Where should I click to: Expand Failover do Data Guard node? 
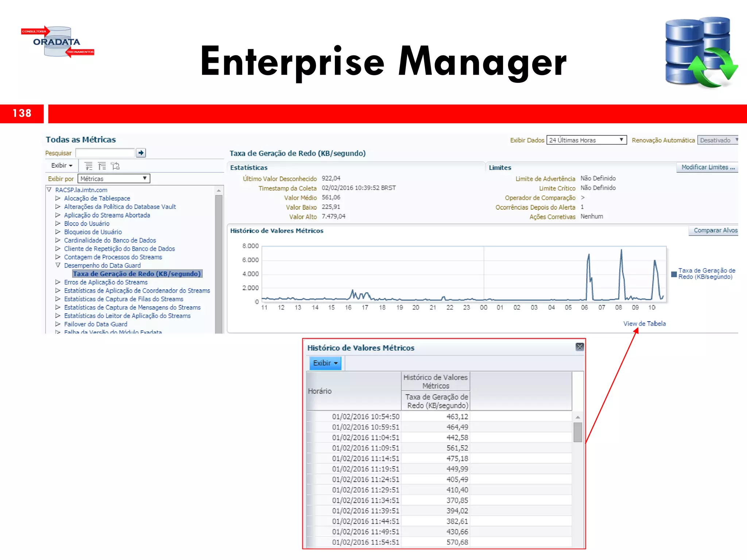pos(58,324)
